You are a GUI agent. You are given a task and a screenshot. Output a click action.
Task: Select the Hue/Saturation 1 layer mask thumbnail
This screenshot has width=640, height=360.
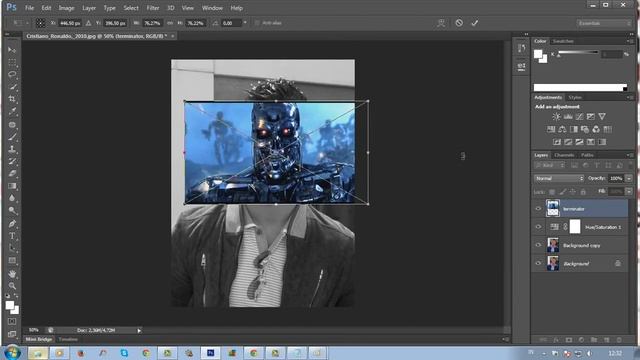(575, 227)
